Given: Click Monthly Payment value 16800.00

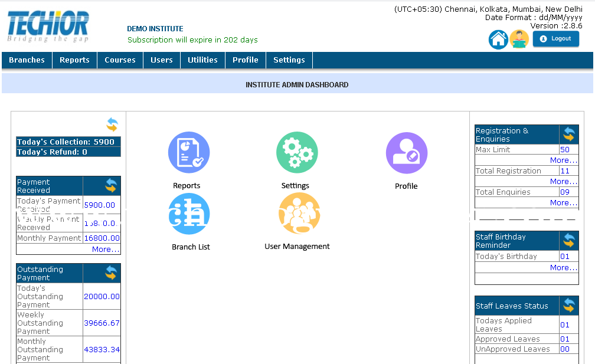Looking at the screenshot, I should [x=102, y=238].
